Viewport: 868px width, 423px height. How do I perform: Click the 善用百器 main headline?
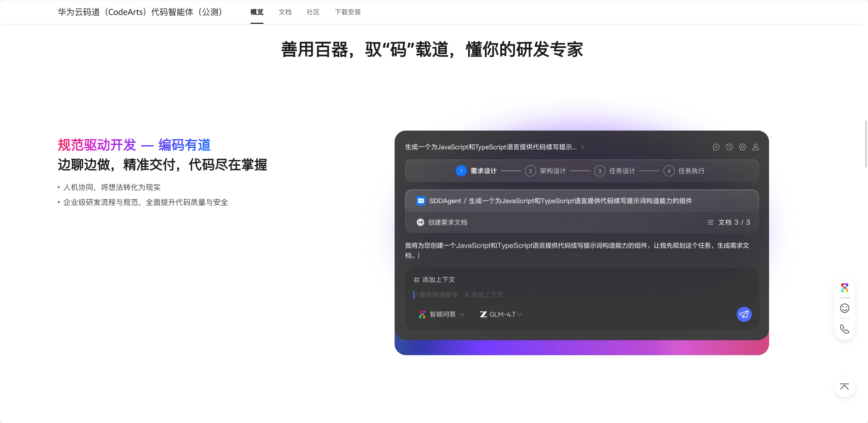coord(432,50)
